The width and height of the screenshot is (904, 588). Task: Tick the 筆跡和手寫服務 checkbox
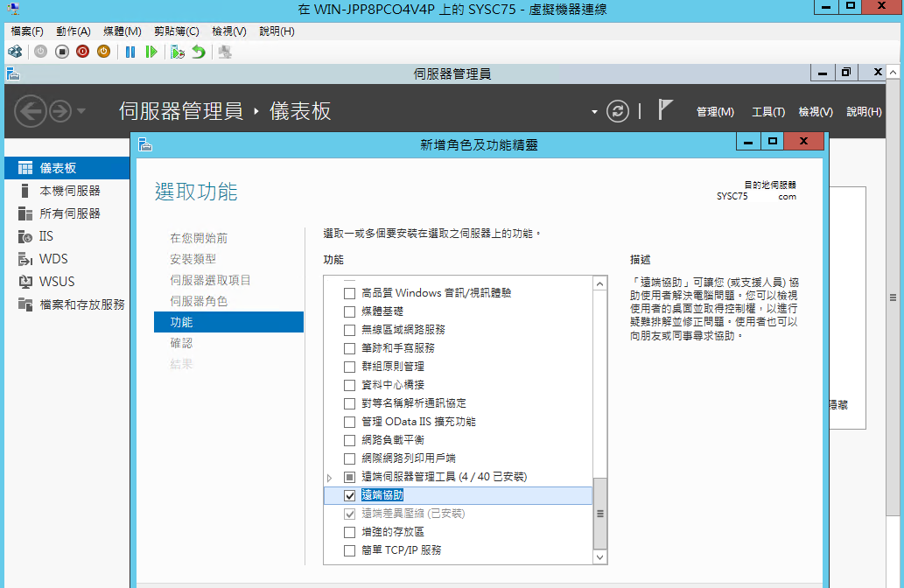349,349
